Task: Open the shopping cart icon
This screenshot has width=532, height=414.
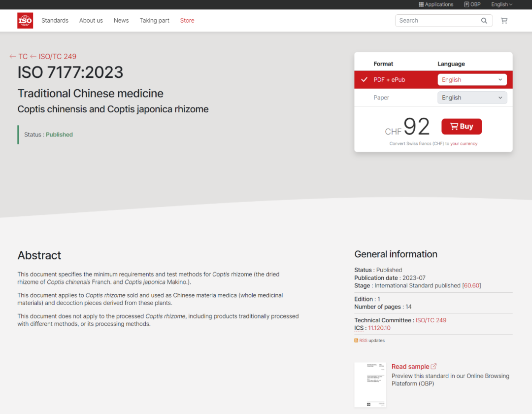Action: (504, 21)
